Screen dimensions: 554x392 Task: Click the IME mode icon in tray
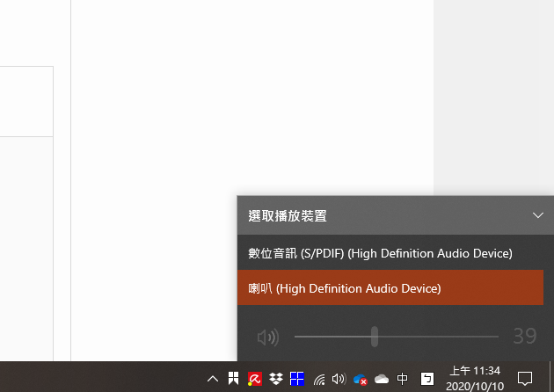tap(426, 379)
